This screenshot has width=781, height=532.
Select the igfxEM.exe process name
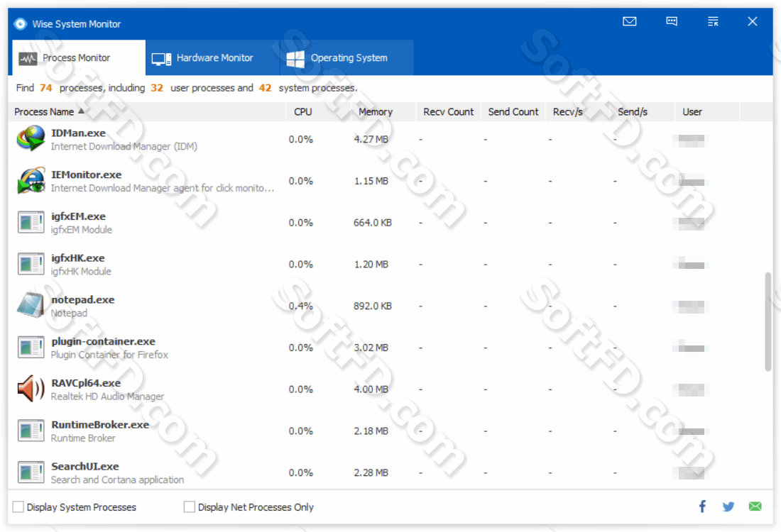[78, 216]
